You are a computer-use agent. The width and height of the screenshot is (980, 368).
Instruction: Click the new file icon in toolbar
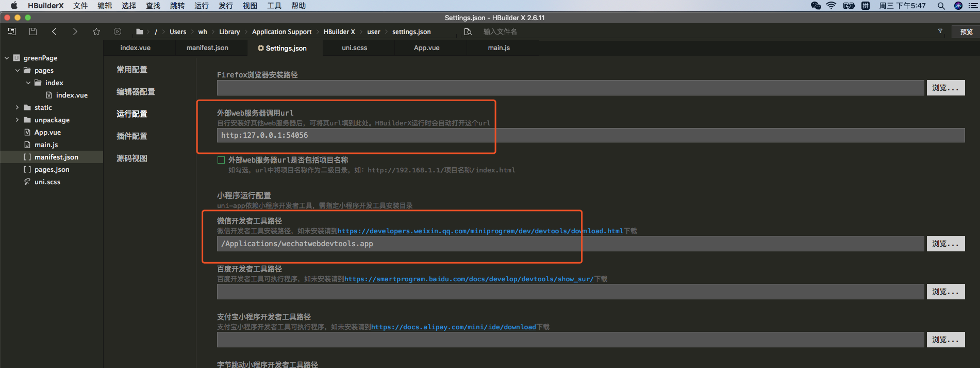pyautogui.click(x=12, y=31)
